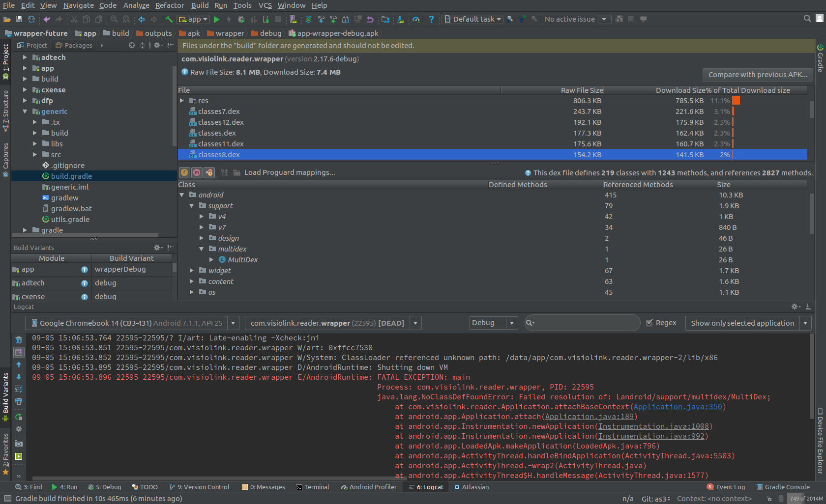
Task: Toggle show fields filter button in dex viewer
Action: tap(184, 172)
